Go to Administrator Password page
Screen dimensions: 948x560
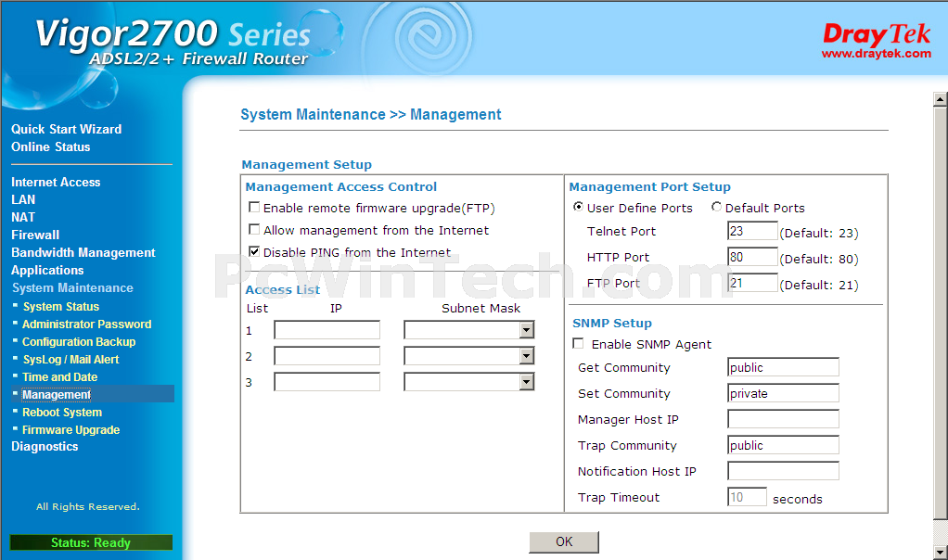coord(87,324)
